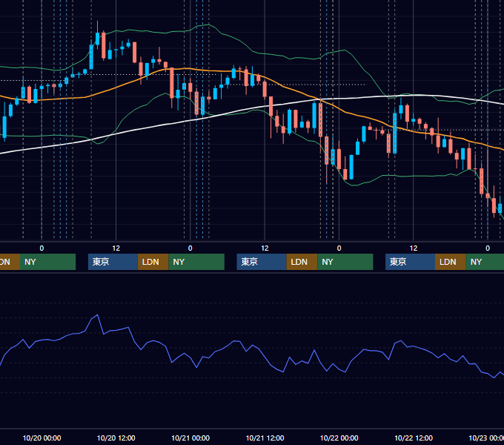Click the 10/22 00:00 date label
This screenshot has width=504, height=445.
point(339,438)
